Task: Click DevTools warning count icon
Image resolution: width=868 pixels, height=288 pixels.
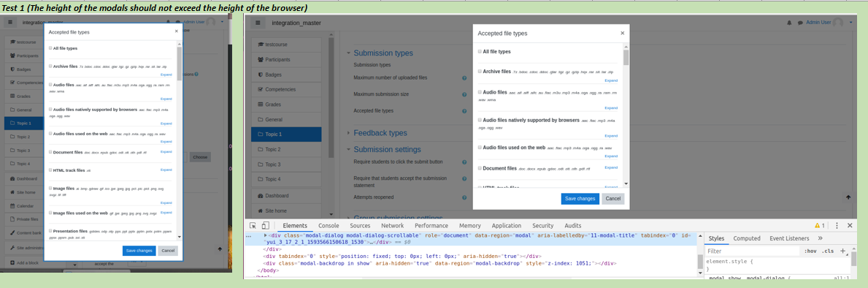Action: [x=820, y=225]
